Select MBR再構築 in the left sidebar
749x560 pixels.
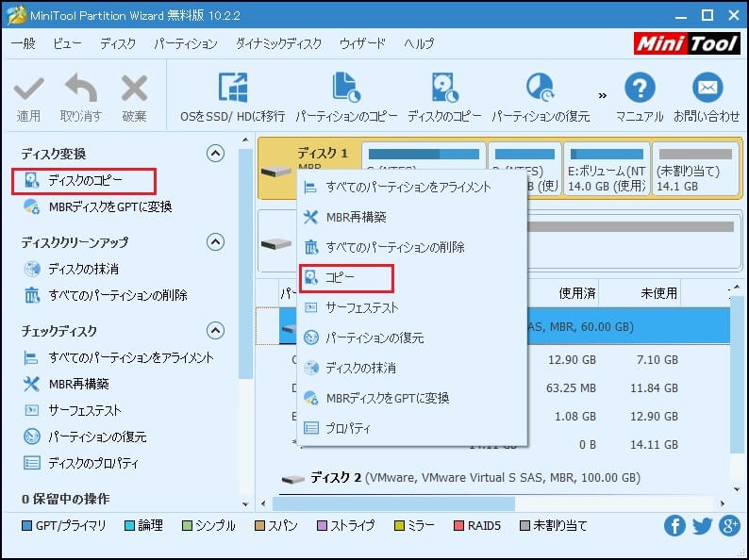click(66, 385)
